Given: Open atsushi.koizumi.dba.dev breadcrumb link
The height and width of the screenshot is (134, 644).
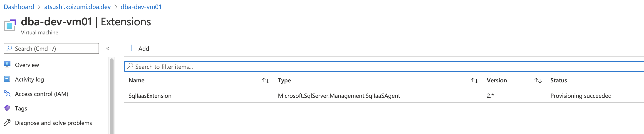Looking at the screenshot, I should click(x=77, y=7).
